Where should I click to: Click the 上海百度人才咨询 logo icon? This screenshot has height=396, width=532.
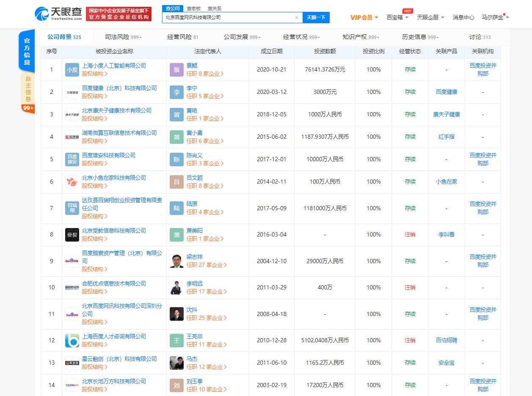[x=72, y=341]
